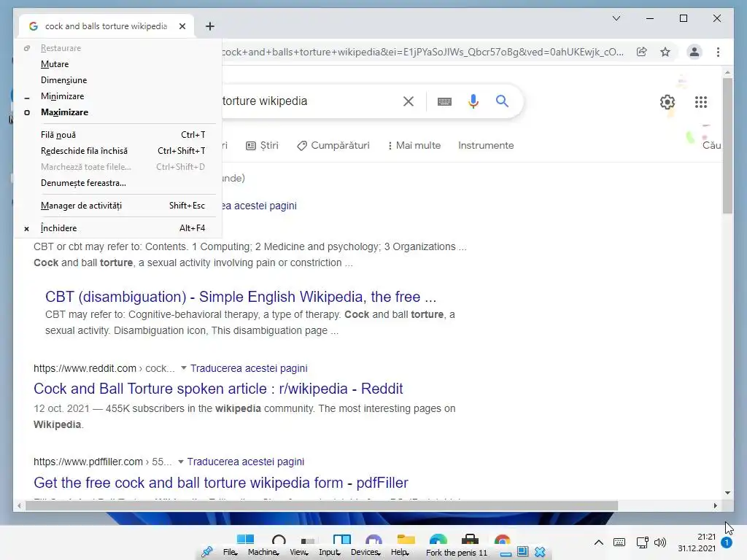Close the VM using mini toolbar X icon
The height and width of the screenshot is (560, 747).
coord(540,552)
